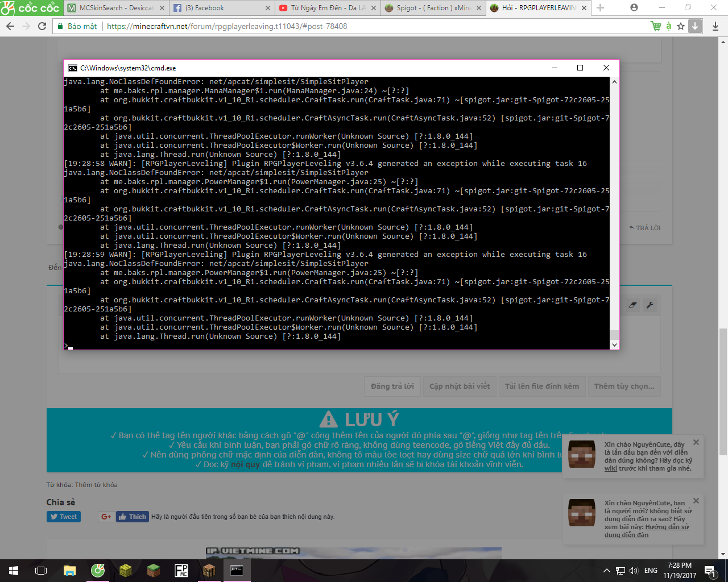The height and width of the screenshot is (582, 728).
Task: Dismiss the wiki welcome notification
Action: (696, 442)
